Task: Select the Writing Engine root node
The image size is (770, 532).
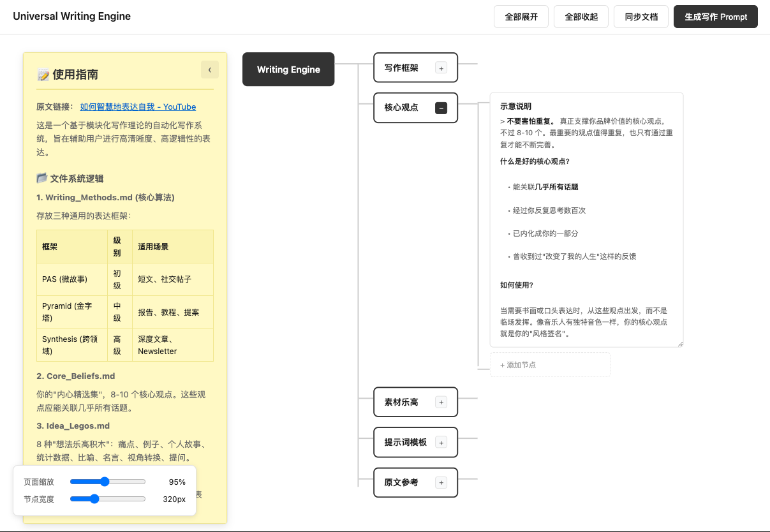Action: [x=288, y=70]
